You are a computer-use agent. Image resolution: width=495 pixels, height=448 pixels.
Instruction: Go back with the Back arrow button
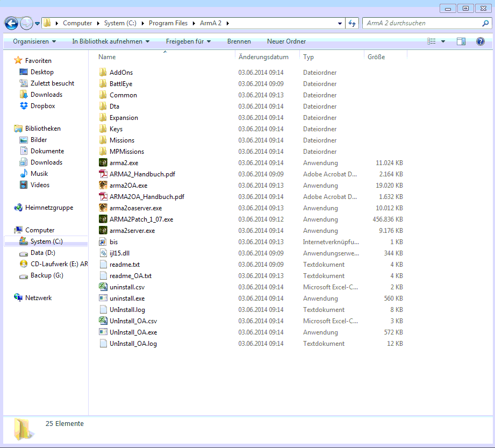point(11,23)
